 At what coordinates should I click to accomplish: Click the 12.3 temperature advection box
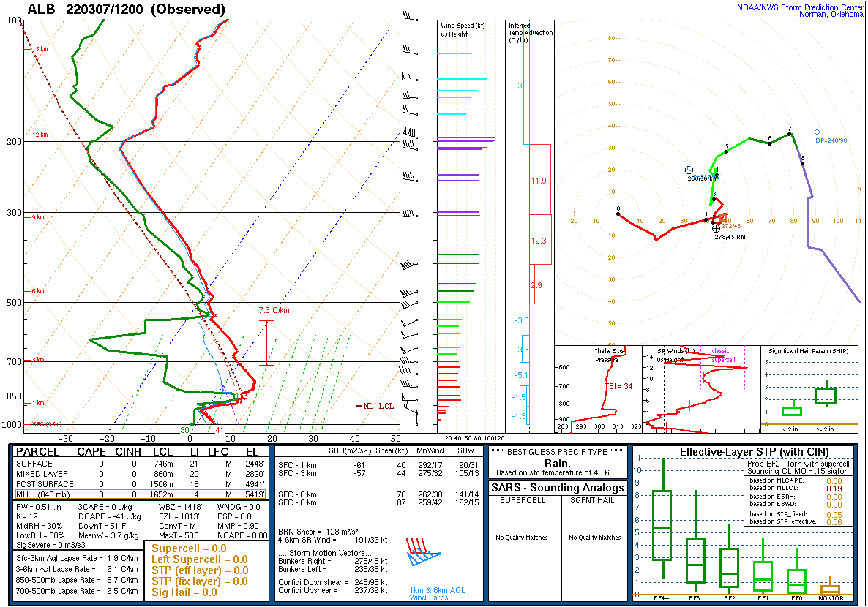(539, 240)
